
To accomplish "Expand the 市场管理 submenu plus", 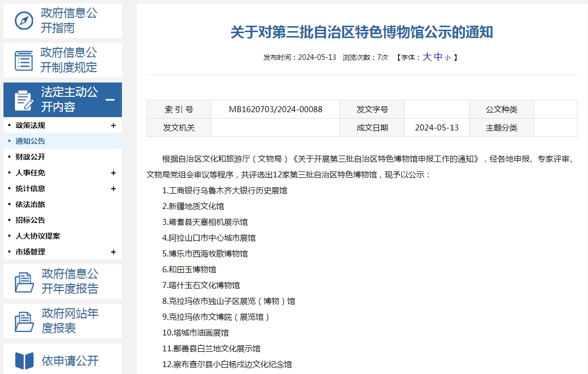I will pos(113,252).
